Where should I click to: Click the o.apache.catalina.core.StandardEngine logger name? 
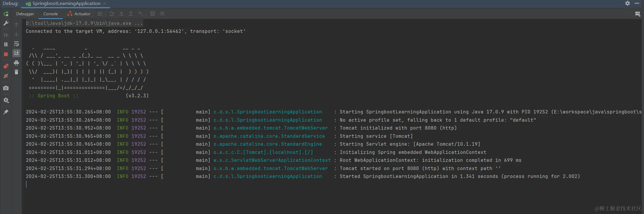268,144
